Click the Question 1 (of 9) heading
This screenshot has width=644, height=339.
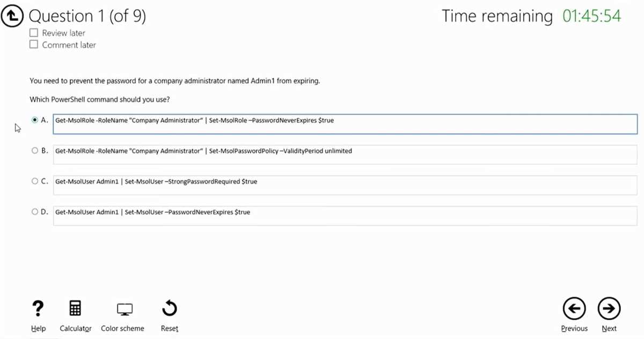87,16
